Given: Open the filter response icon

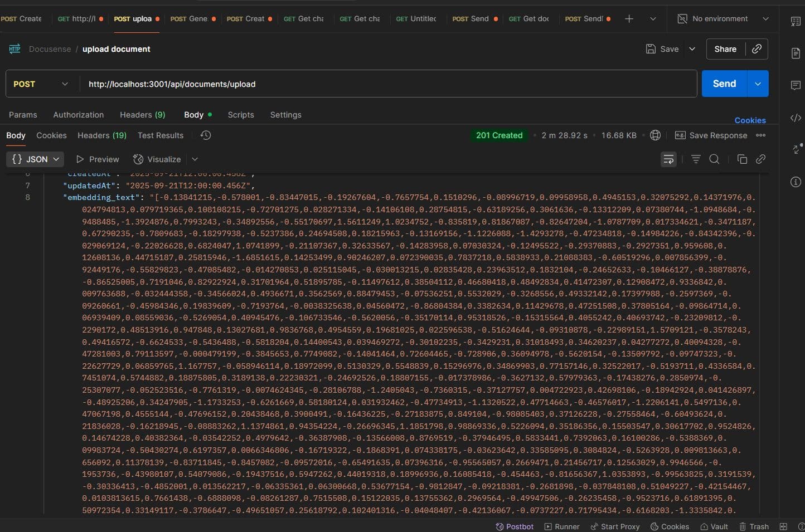Looking at the screenshot, I should 696,159.
